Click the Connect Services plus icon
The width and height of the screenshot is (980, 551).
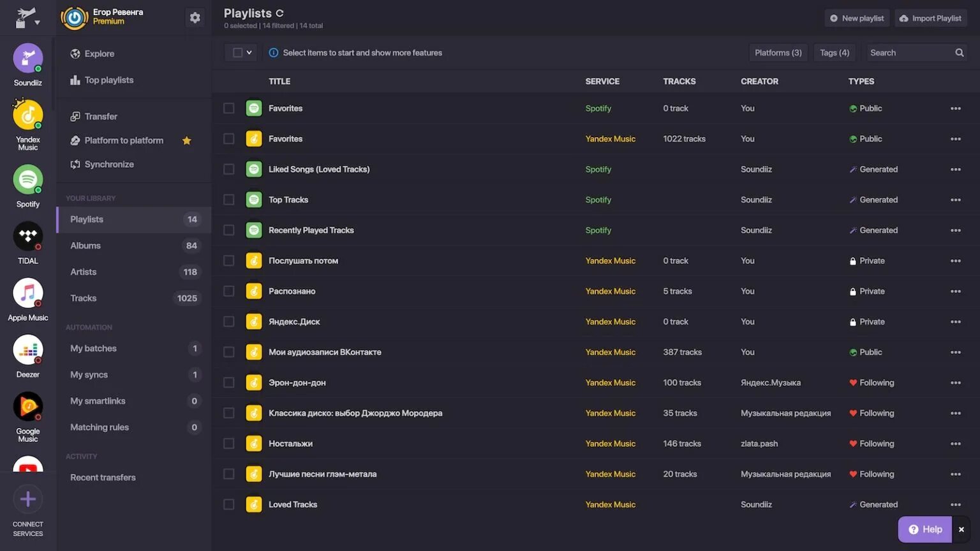[x=27, y=499]
